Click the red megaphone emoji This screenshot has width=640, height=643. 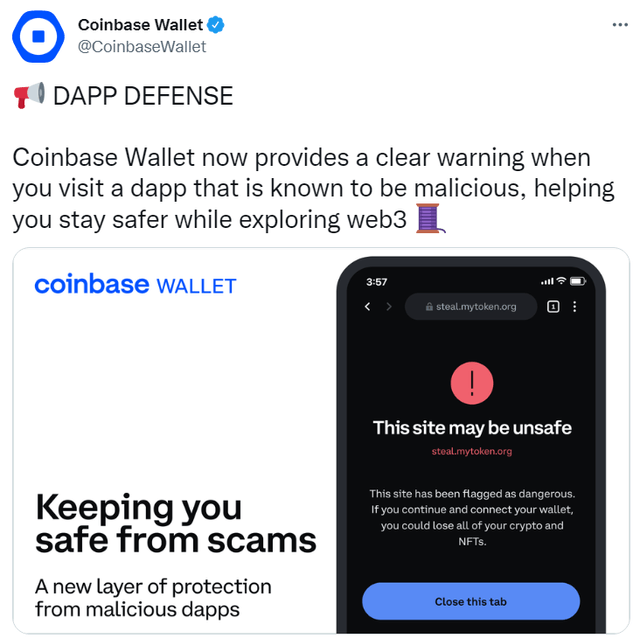pos(29,96)
